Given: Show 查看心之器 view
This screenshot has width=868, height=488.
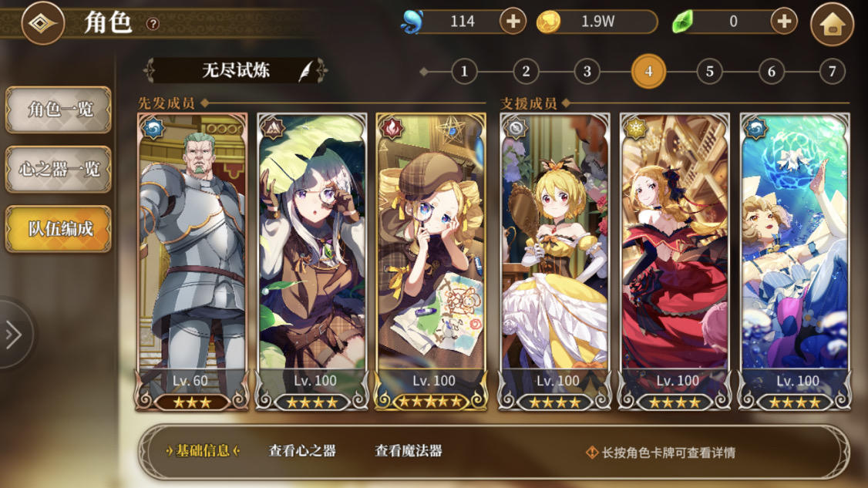Looking at the screenshot, I should point(302,451).
